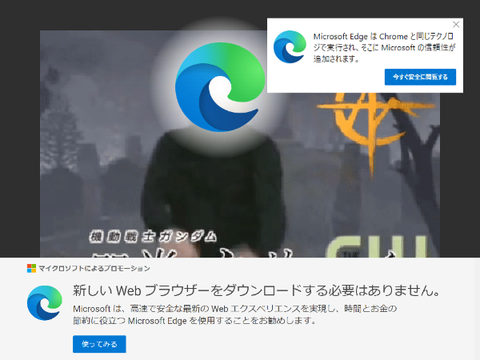Click the Microsoft four-color logo in banner
480x360 pixels.
[31, 268]
